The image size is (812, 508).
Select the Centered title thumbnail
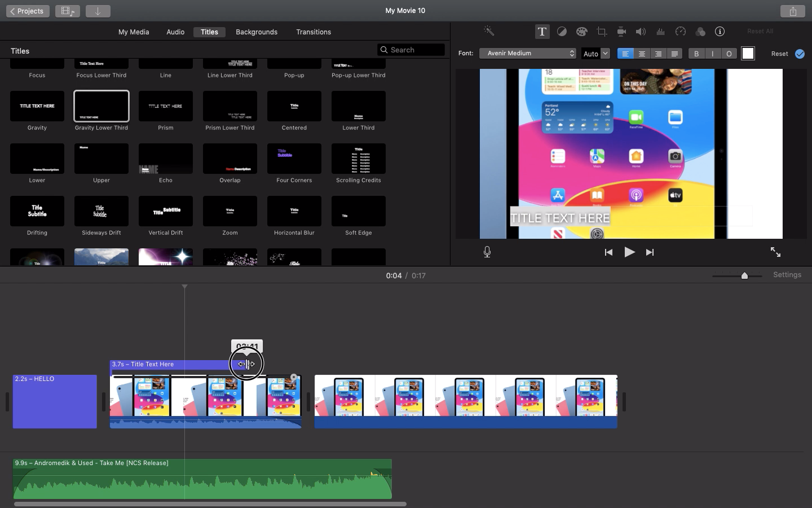tap(294, 106)
